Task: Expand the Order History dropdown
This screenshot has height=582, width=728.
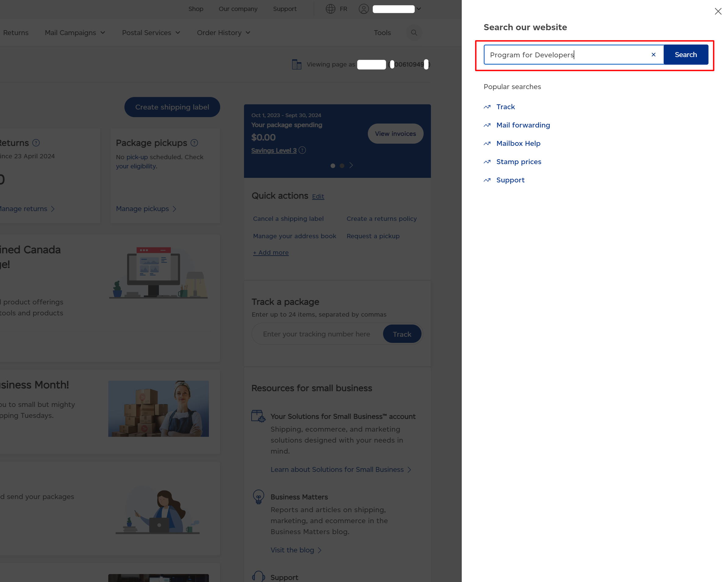Action: [x=224, y=33]
